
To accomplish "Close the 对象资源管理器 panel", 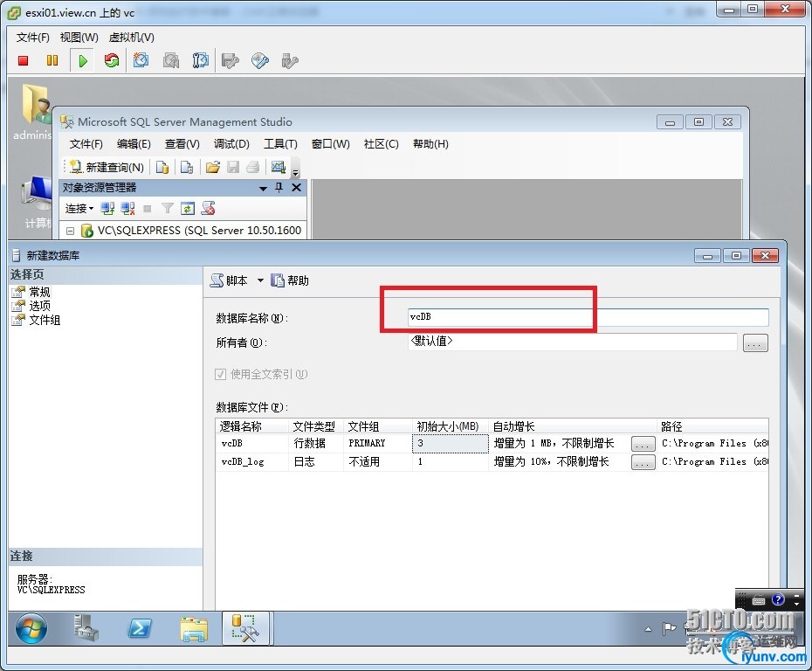I will 296,188.
